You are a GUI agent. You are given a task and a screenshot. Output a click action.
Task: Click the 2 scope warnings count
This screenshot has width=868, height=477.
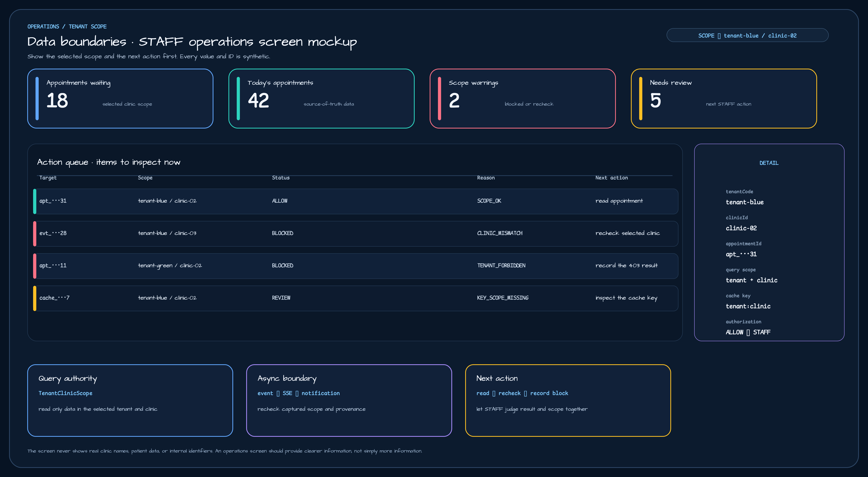454,101
